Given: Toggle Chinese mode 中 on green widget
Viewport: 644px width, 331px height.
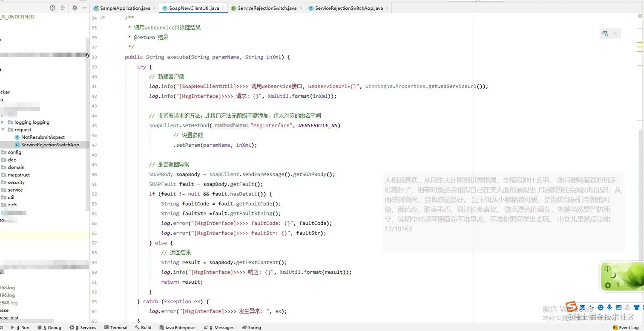Looking at the screenshot, I should pos(608,269).
